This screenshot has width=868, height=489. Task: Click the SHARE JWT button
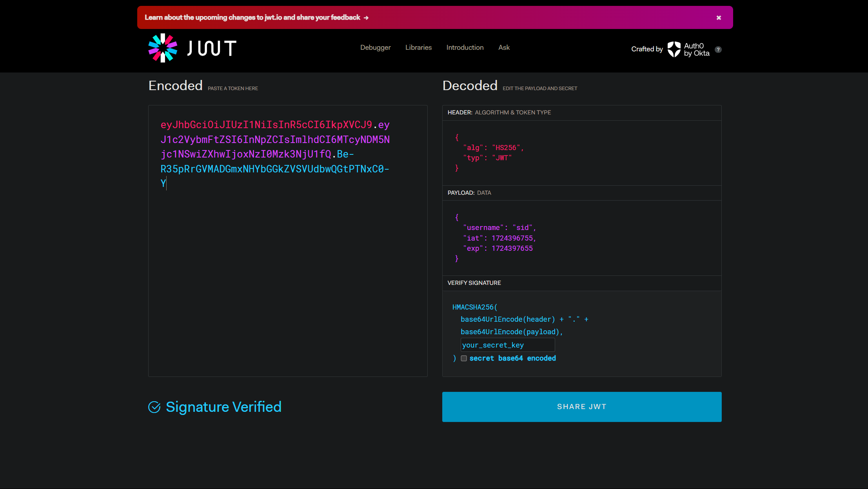click(x=582, y=406)
